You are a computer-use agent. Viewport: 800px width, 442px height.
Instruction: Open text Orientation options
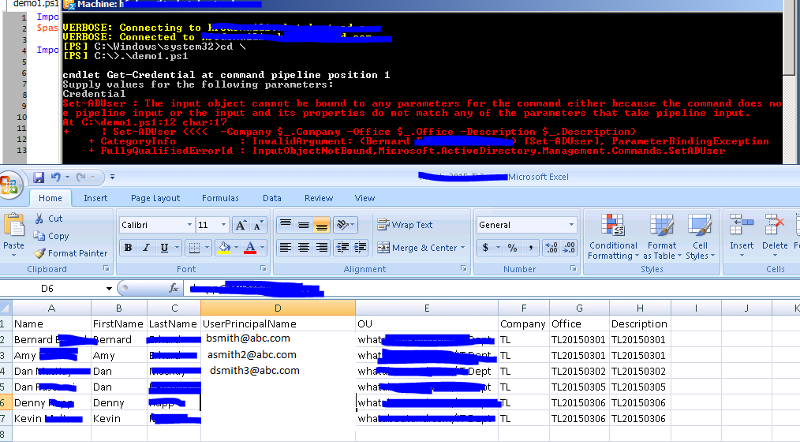[x=344, y=225]
